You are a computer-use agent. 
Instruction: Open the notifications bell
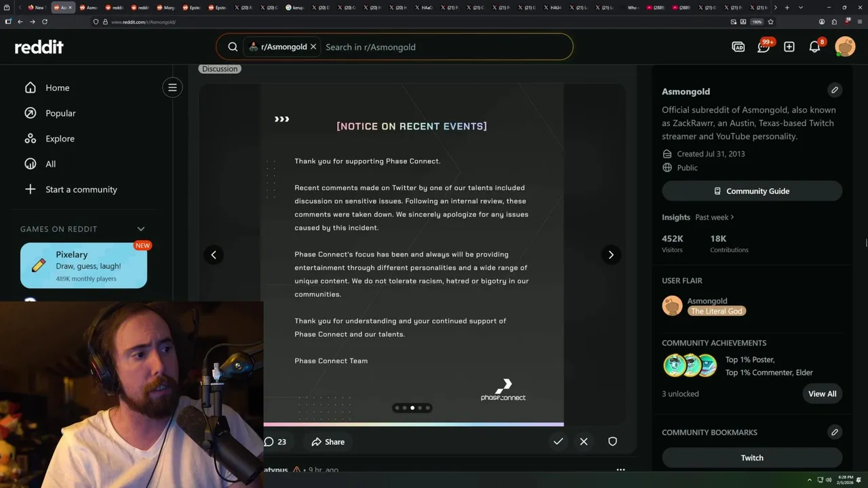point(815,47)
